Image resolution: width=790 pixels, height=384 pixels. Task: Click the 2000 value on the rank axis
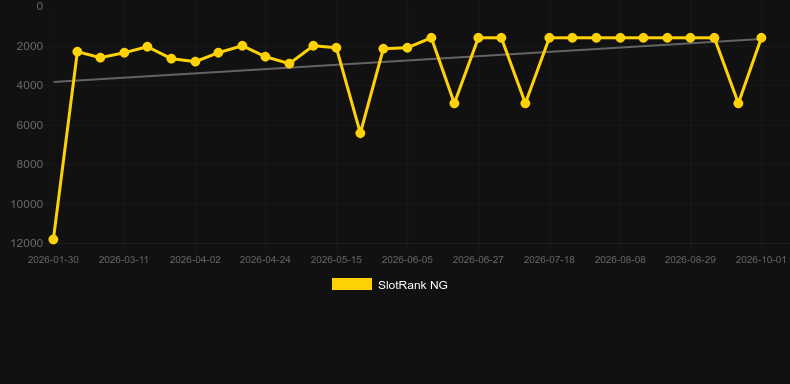[30, 46]
